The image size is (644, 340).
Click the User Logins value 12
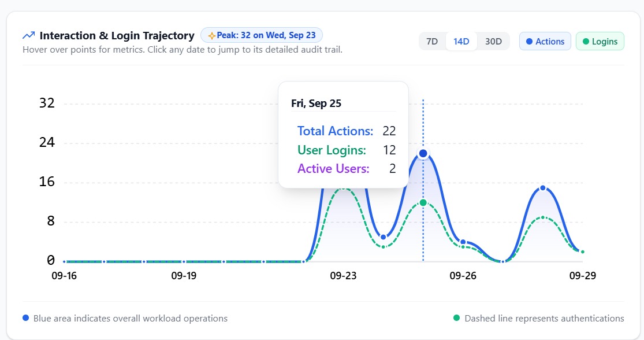pyautogui.click(x=389, y=150)
